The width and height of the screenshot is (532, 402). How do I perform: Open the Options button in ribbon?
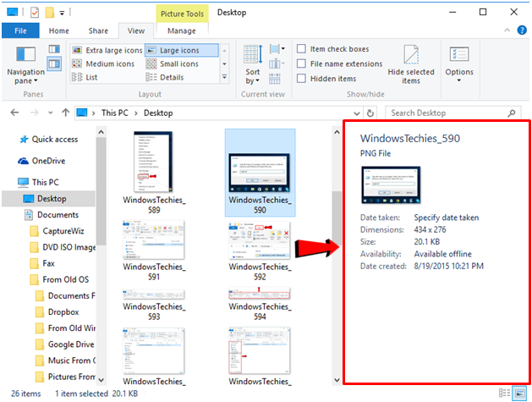click(x=459, y=62)
